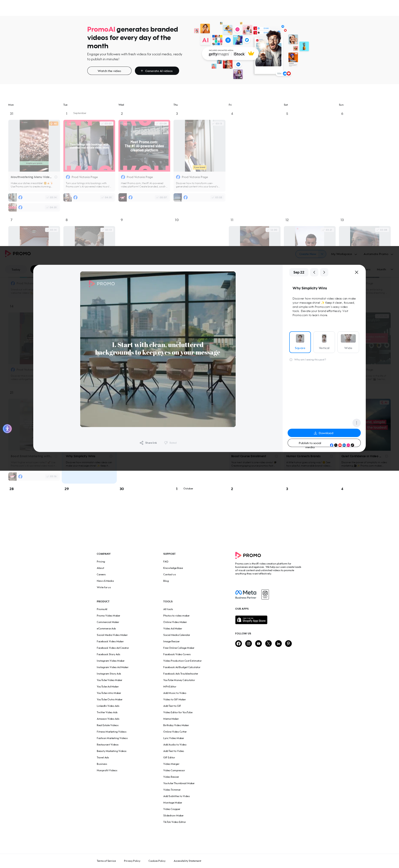Click Facebook icon on Mouthwatering Menu post 03:14
This screenshot has height=868, width=399.
21,197
